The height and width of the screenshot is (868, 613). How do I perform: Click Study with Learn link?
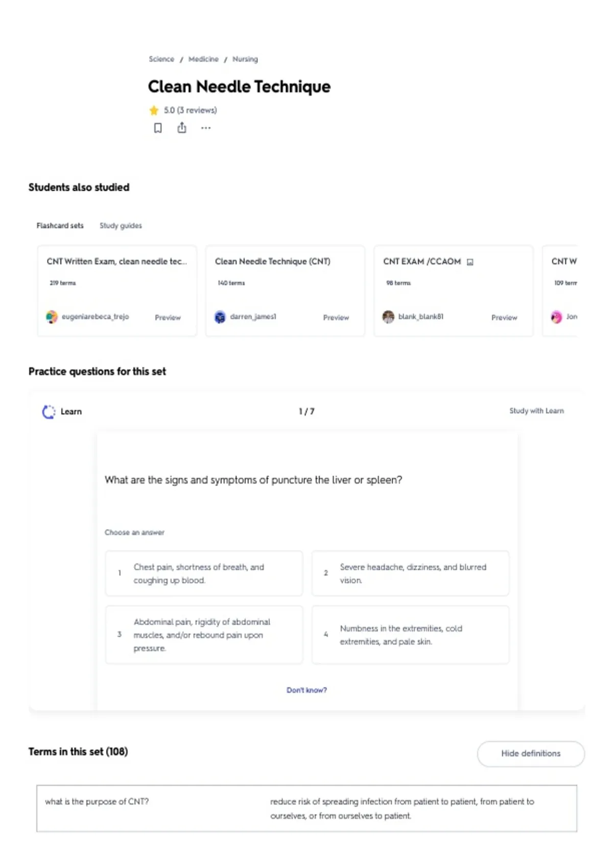tap(536, 411)
